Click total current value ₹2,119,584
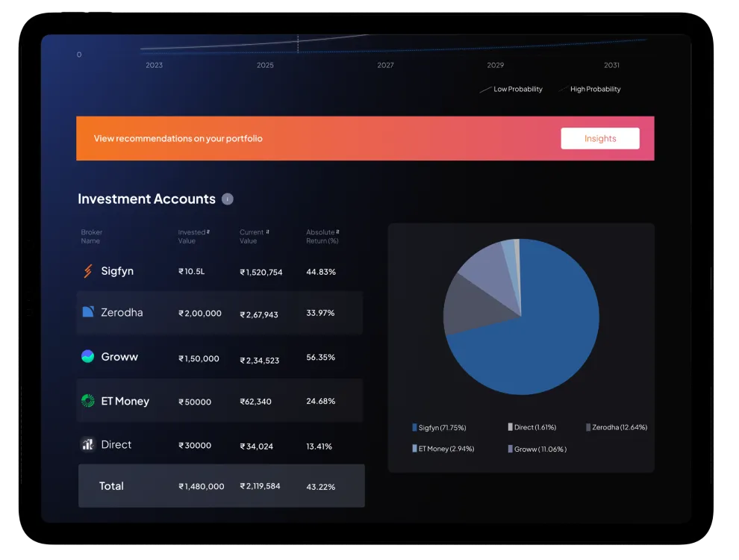Image resolution: width=739 pixels, height=560 pixels. [261, 486]
